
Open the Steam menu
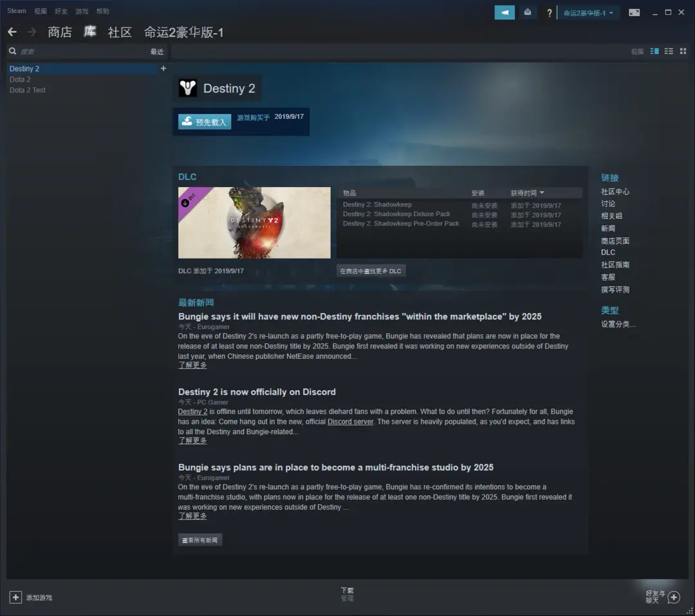16,11
